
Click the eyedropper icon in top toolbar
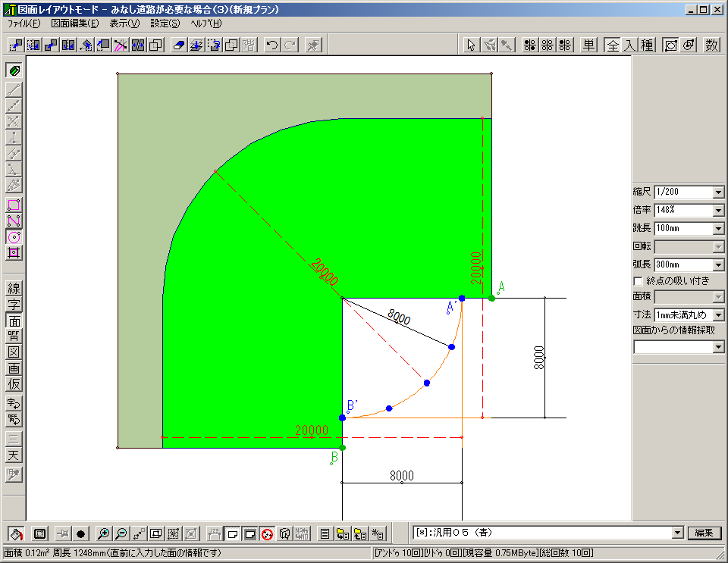pos(507,45)
